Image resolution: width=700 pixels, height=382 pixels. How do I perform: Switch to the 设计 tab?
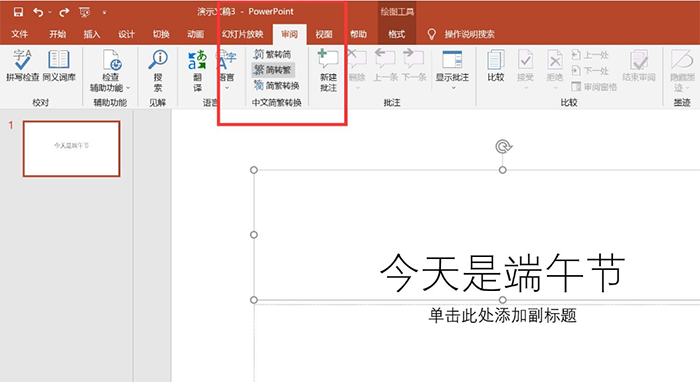click(126, 34)
